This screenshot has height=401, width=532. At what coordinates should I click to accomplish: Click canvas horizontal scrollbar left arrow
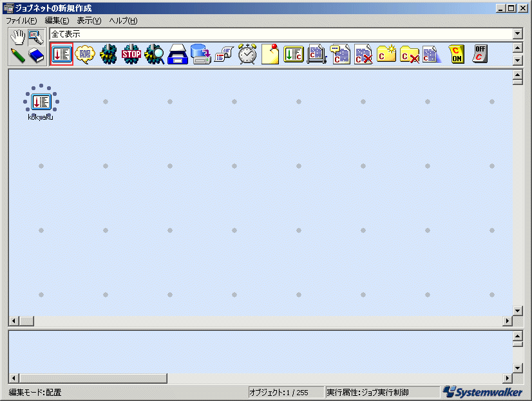[x=14, y=321]
